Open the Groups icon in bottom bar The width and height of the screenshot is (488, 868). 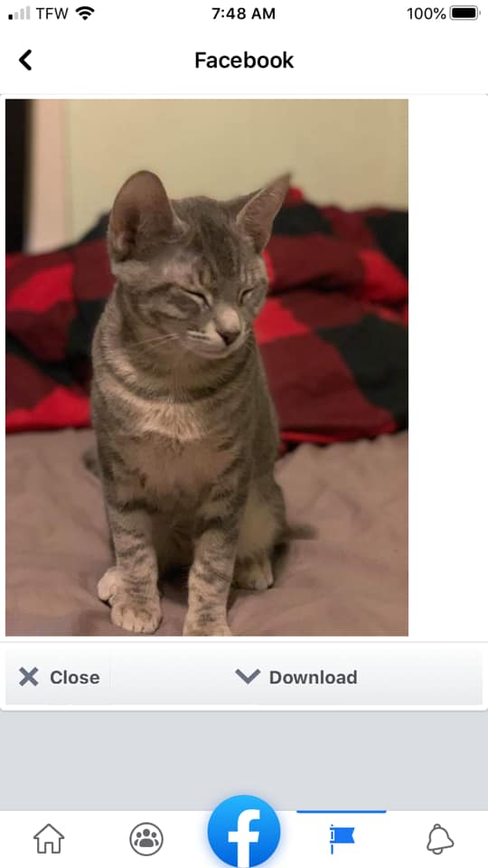click(146, 839)
